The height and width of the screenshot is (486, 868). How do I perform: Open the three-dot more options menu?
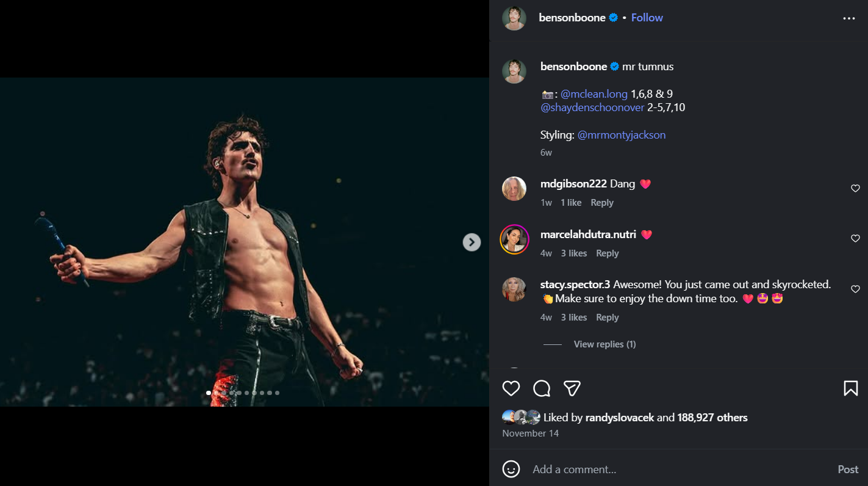(x=849, y=18)
